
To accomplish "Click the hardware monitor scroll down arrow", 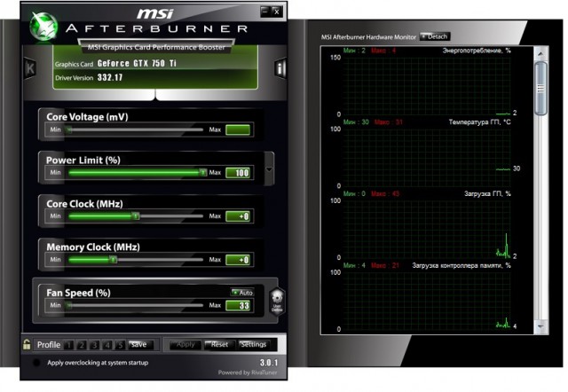I will pyautogui.click(x=540, y=326).
